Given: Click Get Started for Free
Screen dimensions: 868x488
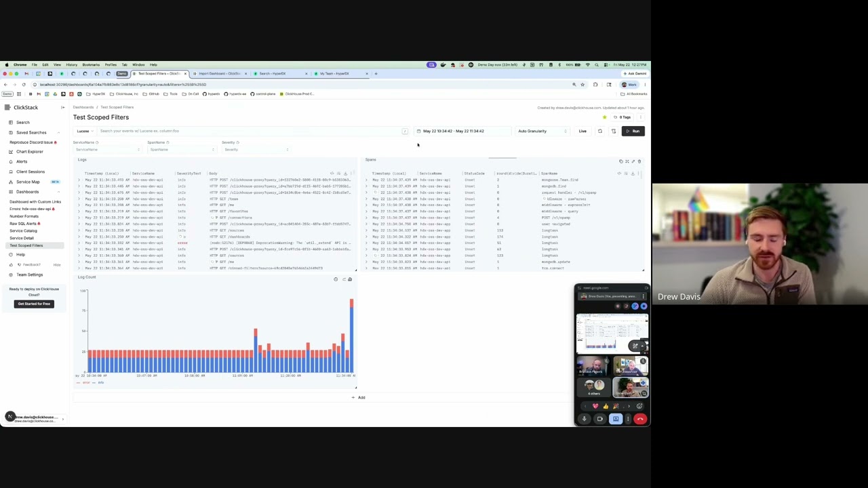Looking at the screenshot, I should click(x=34, y=304).
